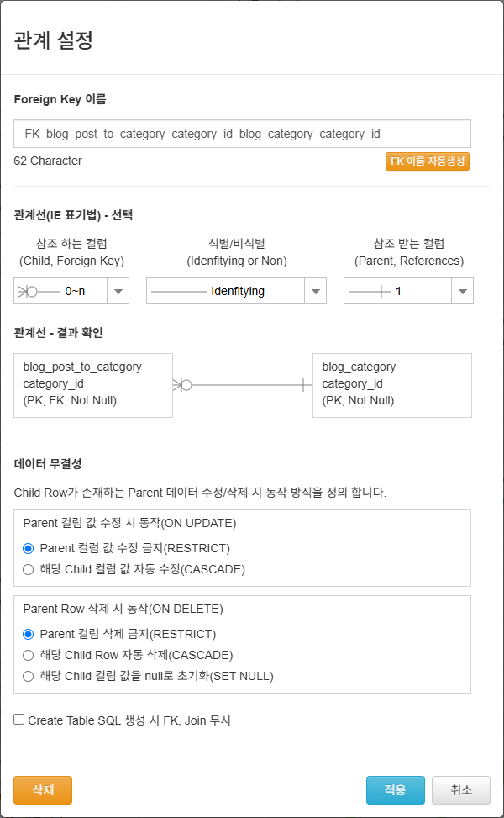504x818 pixels.
Task: Open the parent reference column dropdown arrow
Action: click(x=463, y=292)
